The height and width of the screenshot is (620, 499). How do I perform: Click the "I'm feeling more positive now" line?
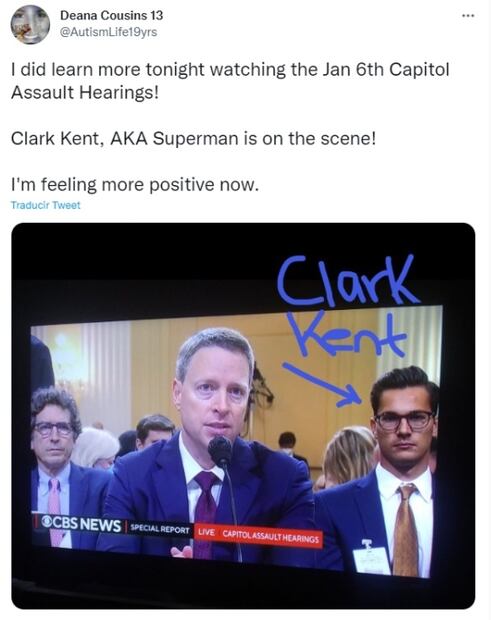[x=135, y=185]
